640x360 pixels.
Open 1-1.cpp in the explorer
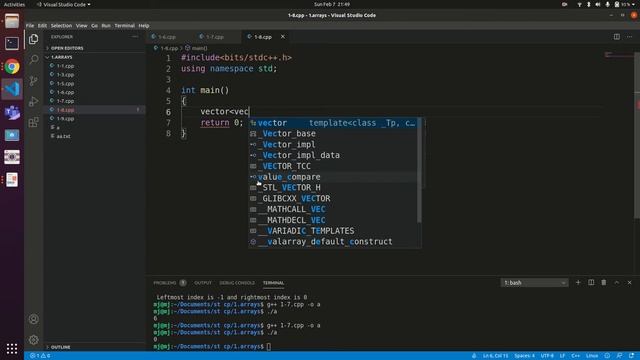(x=65, y=66)
